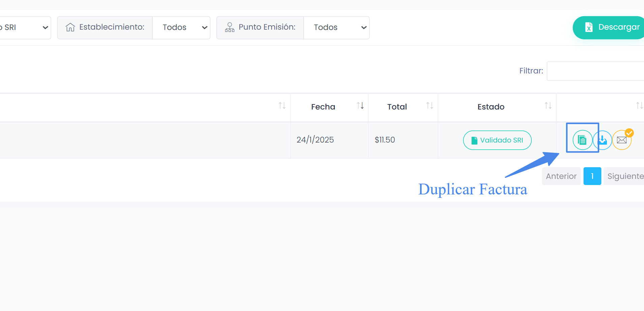Viewport: 644px width, 311px height.
Task: Click the Siguiente pagination item
Action: click(626, 176)
